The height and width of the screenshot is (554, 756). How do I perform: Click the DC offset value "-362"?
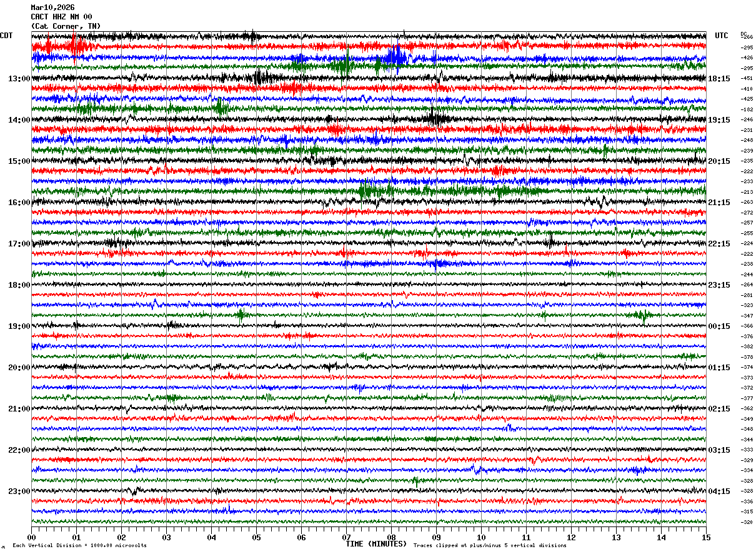(747, 409)
